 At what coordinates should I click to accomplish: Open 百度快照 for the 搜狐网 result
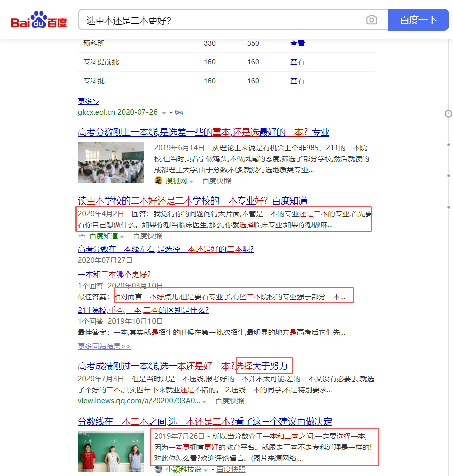(216, 181)
